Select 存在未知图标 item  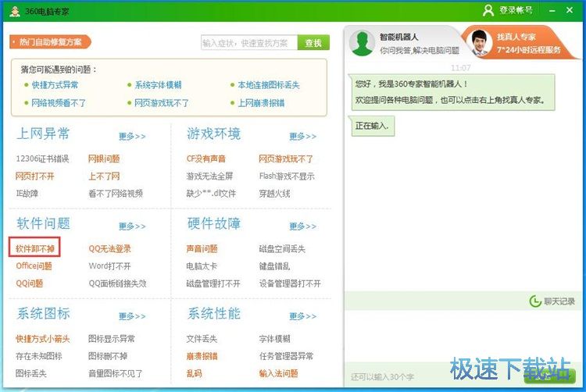[39, 356]
